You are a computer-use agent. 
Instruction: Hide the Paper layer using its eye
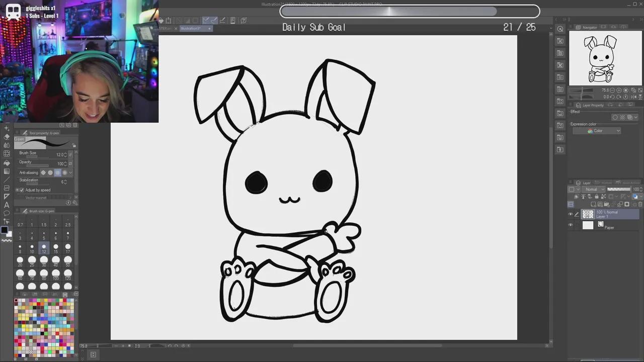pos(571,225)
